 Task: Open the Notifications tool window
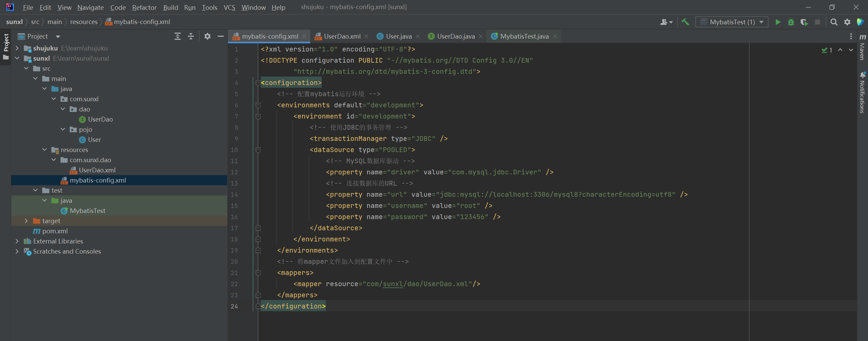[x=863, y=92]
